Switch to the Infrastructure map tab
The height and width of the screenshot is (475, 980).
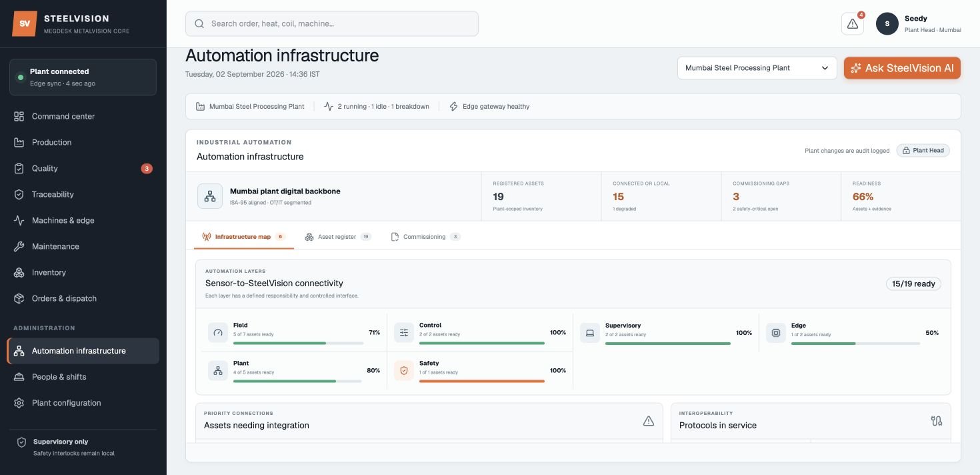click(244, 237)
